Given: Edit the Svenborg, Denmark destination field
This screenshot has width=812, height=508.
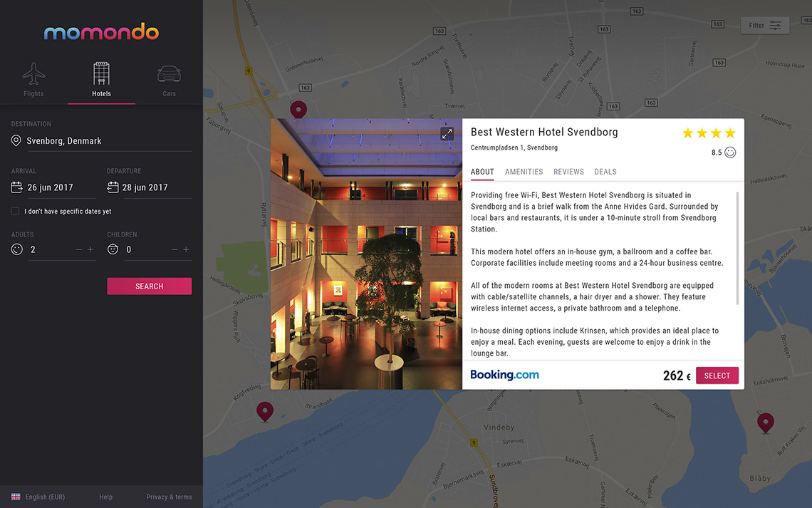Looking at the screenshot, I should pyautogui.click(x=109, y=141).
